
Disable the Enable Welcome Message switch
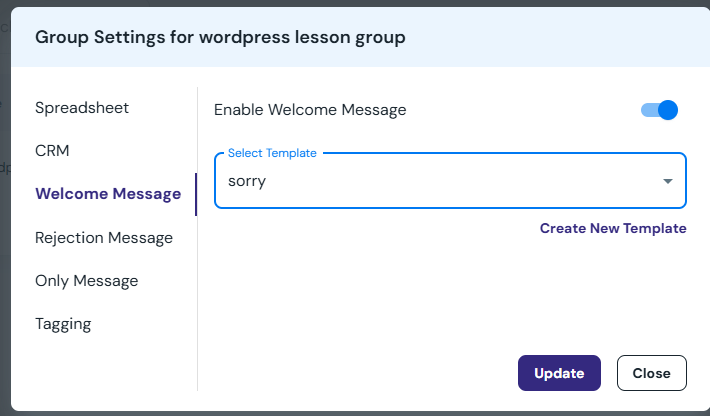[659, 110]
